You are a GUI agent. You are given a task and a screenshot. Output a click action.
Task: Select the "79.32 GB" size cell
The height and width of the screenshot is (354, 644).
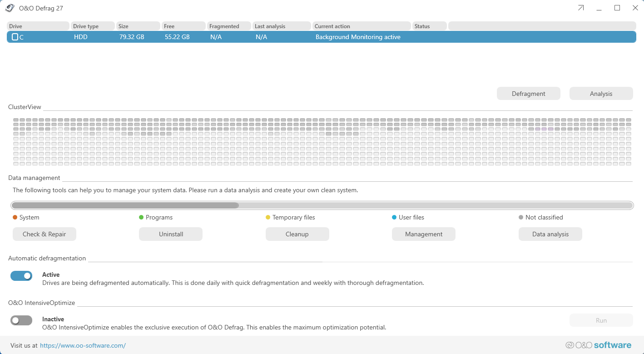tap(132, 37)
